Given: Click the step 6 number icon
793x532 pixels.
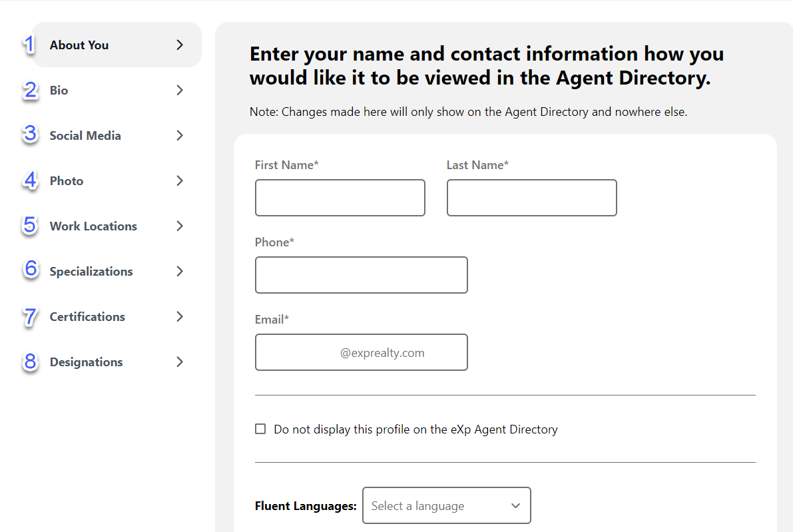Looking at the screenshot, I should pyautogui.click(x=31, y=271).
